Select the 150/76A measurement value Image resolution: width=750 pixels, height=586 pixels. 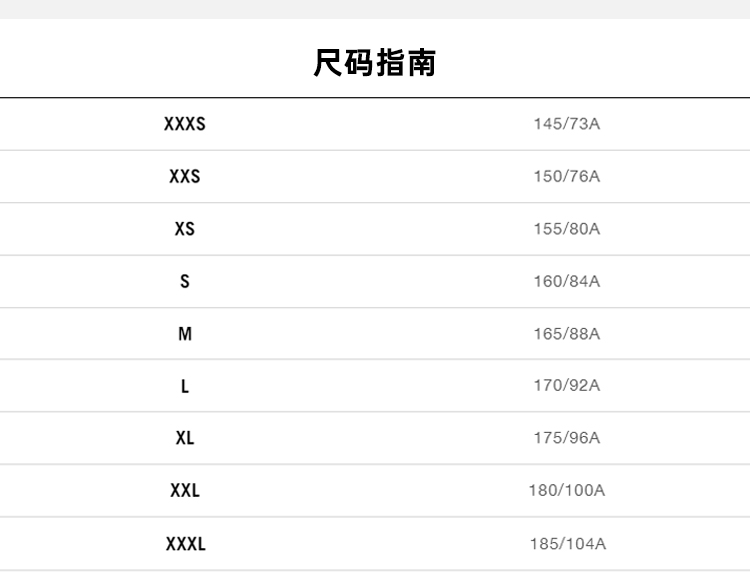click(x=567, y=176)
